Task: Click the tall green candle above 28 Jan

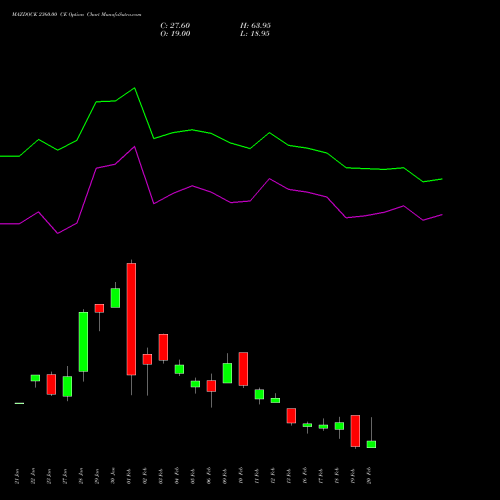Action: (x=83, y=342)
